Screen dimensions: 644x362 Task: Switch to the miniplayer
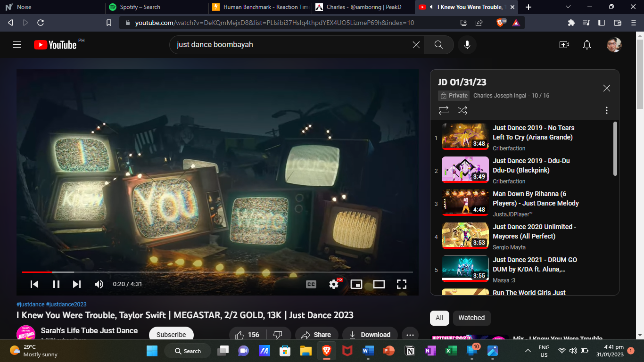pyautogui.click(x=356, y=284)
